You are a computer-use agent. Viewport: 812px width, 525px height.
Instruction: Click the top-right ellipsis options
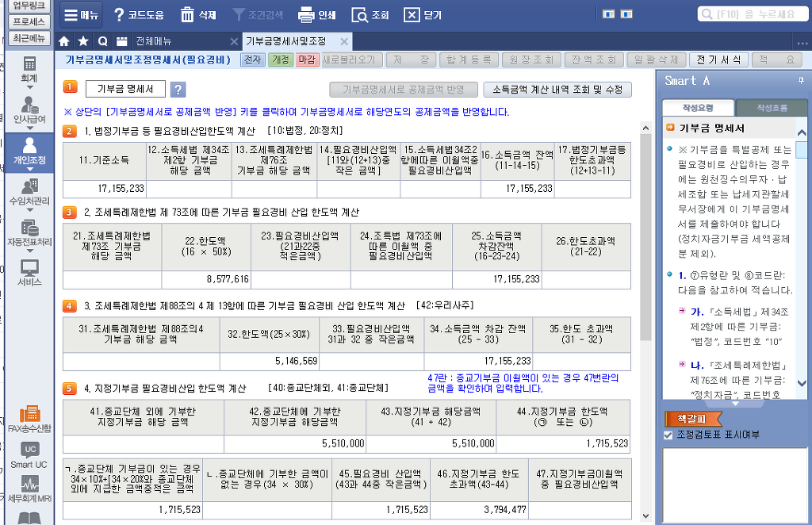point(802,44)
